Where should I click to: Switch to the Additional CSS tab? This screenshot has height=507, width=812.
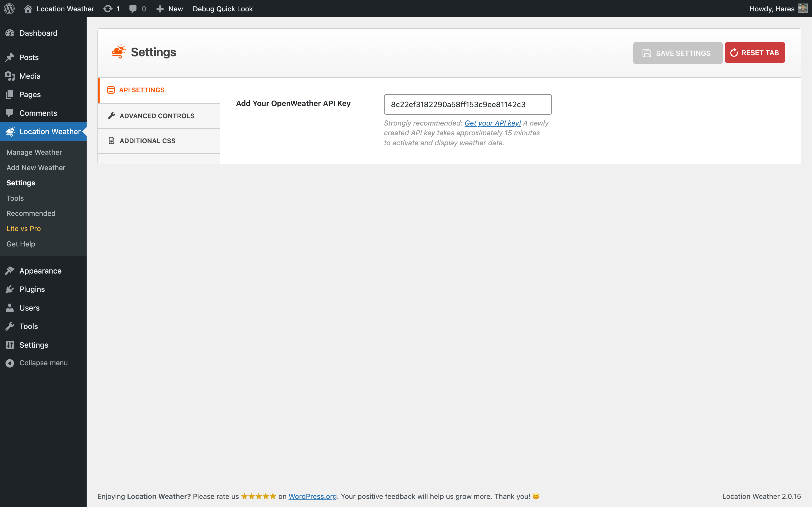(148, 141)
